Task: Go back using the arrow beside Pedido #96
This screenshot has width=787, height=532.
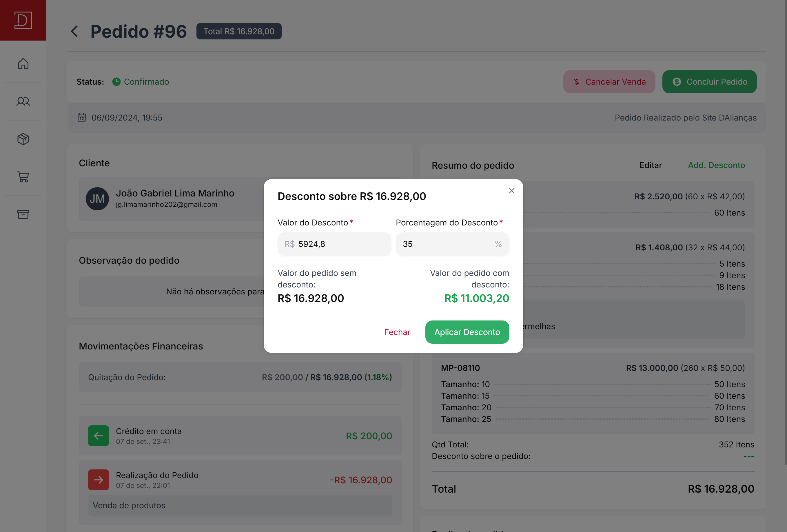Action: click(74, 31)
